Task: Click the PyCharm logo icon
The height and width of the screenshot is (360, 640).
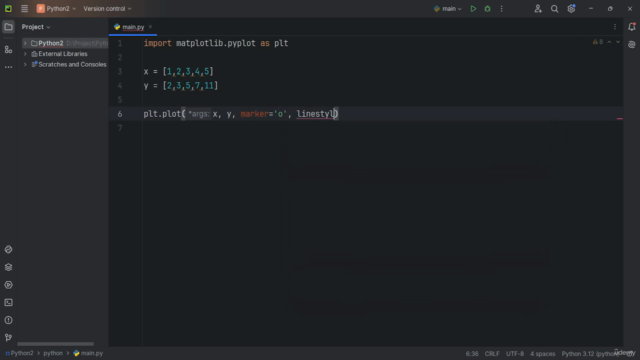Action: pos(8,9)
